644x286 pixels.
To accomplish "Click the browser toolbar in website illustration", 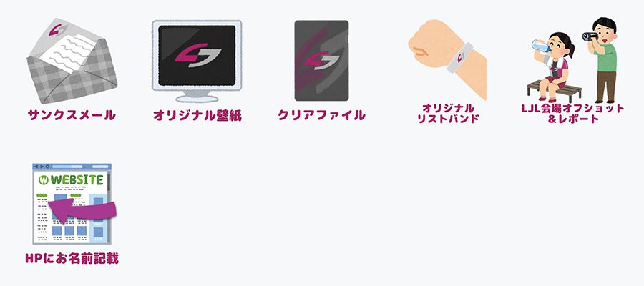I will [x=72, y=167].
